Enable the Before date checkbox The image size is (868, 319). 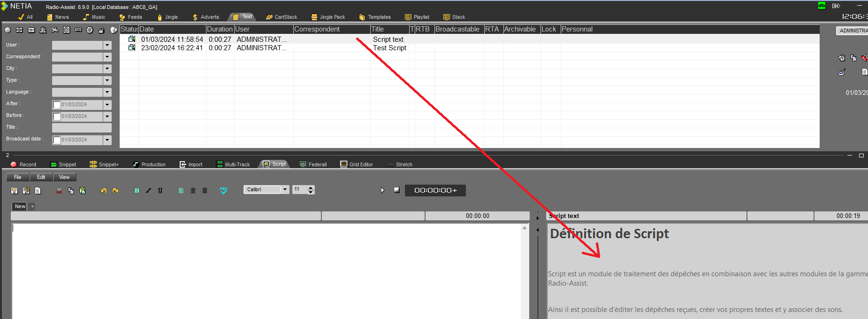tap(57, 117)
